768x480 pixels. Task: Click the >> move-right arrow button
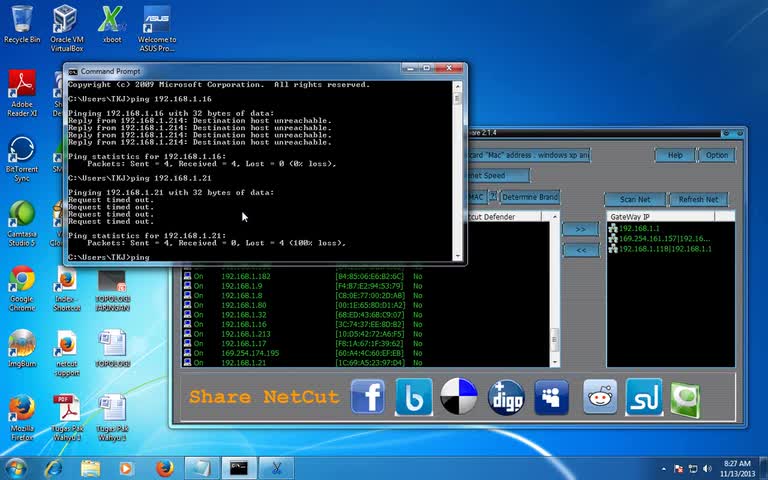pyautogui.click(x=580, y=229)
